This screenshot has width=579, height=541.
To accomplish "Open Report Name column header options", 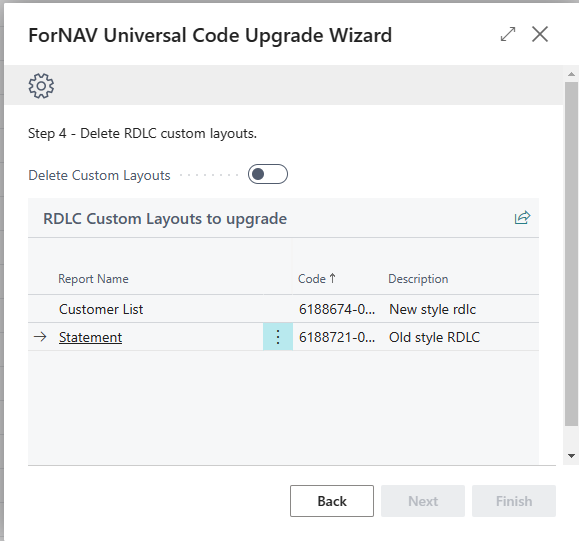I will point(93,279).
